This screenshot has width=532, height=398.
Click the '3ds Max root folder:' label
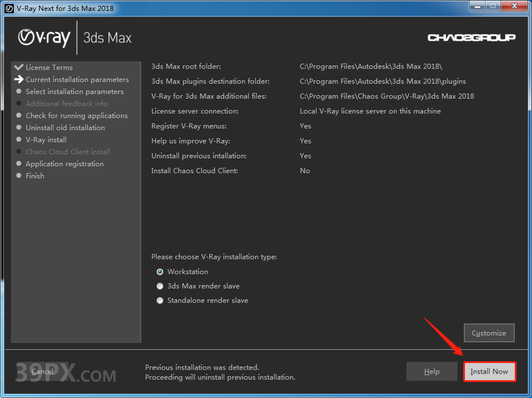click(186, 67)
